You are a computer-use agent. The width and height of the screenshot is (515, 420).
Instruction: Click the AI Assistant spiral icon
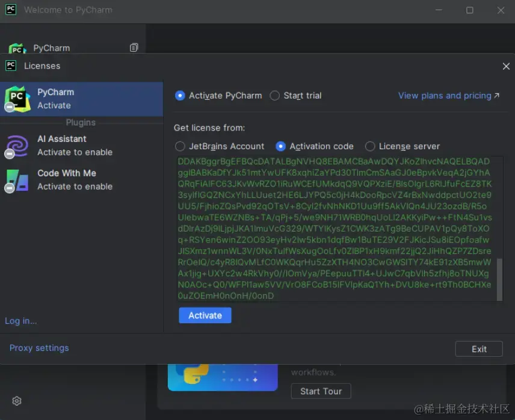tap(17, 146)
